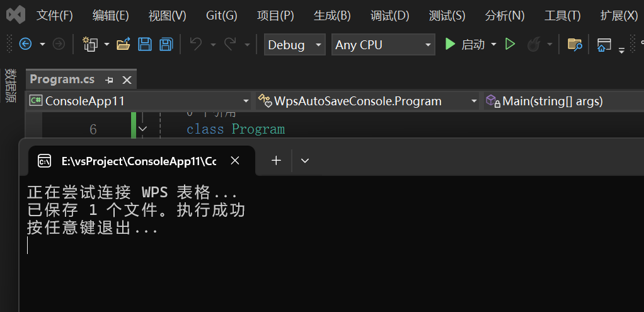Start without debugging using the outlined play icon
The width and height of the screenshot is (644, 312).
pos(510,44)
